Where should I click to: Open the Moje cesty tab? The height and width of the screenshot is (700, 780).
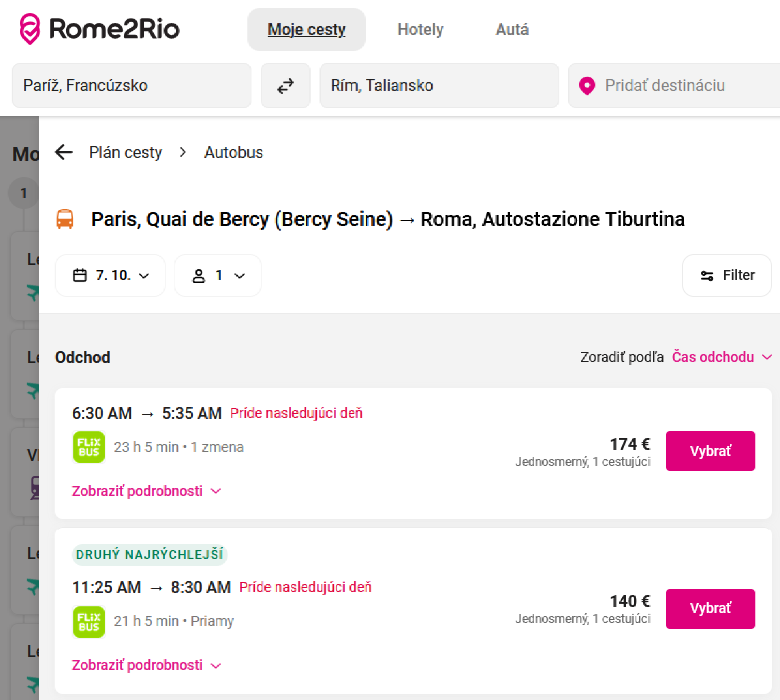(306, 30)
